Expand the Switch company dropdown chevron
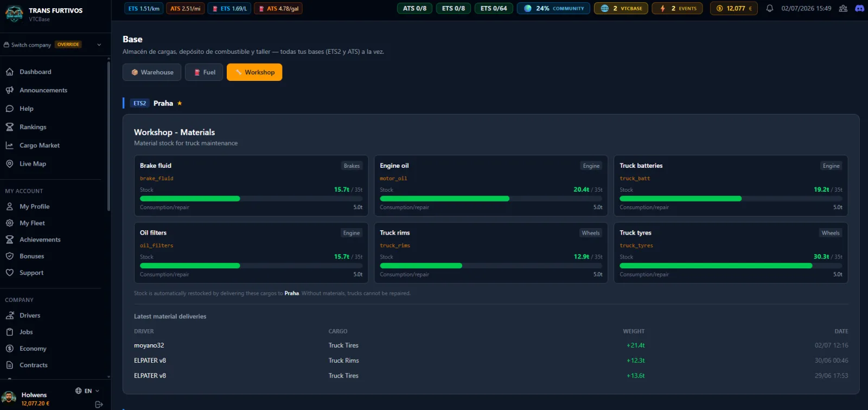Image resolution: width=868 pixels, height=410 pixels. click(x=99, y=45)
